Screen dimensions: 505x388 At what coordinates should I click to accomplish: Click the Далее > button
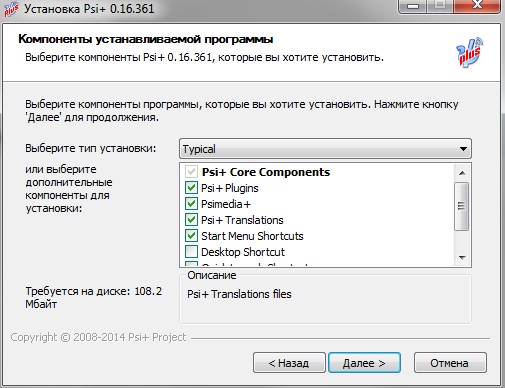click(x=364, y=363)
